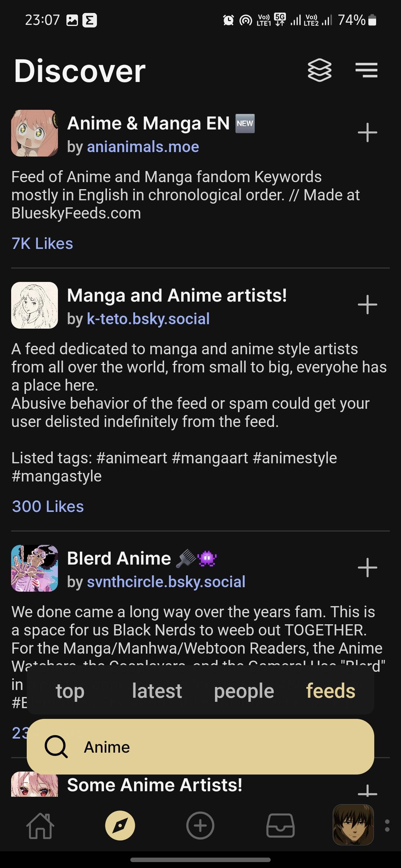Select the feeds search tab
401x868 pixels.
click(330, 691)
